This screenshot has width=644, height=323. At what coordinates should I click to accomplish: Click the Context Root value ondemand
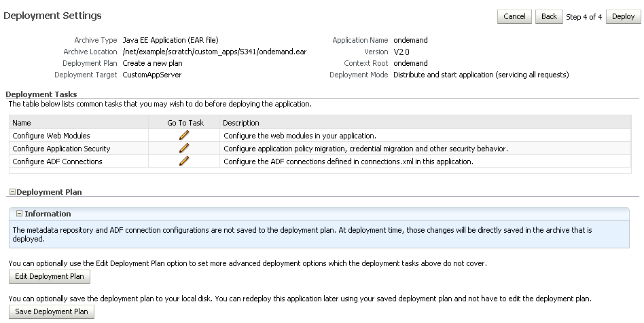(x=410, y=63)
